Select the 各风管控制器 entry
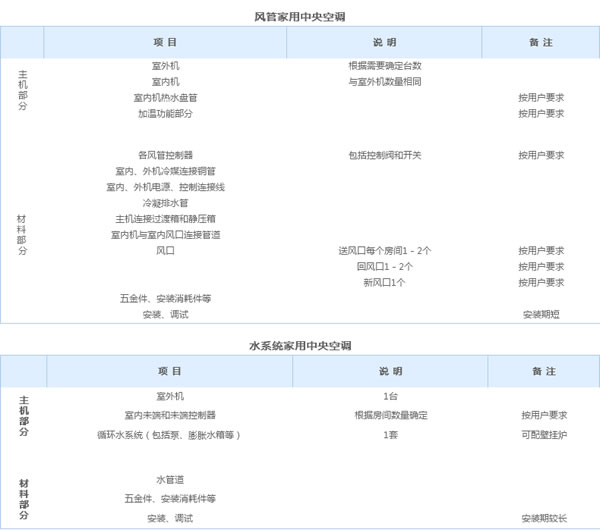The image size is (600, 530). [165, 155]
